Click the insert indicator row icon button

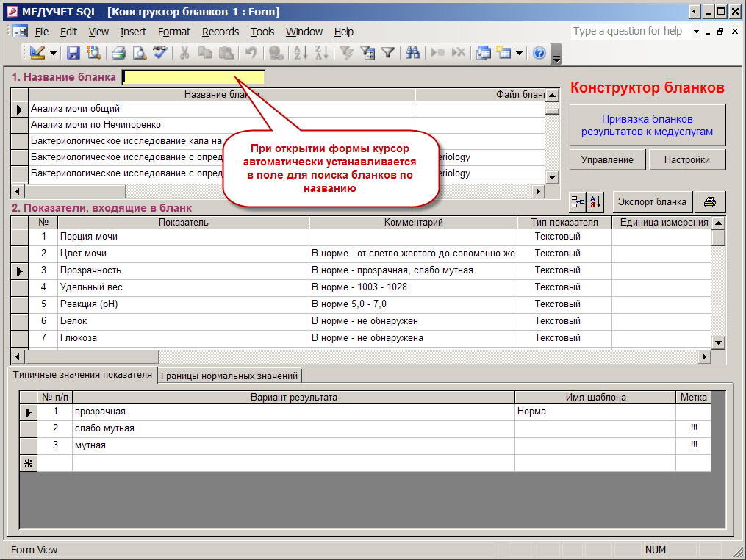[x=578, y=202]
